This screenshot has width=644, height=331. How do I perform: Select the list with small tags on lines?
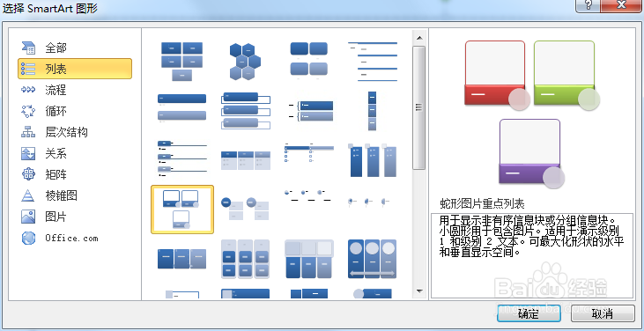click(182, 158)
